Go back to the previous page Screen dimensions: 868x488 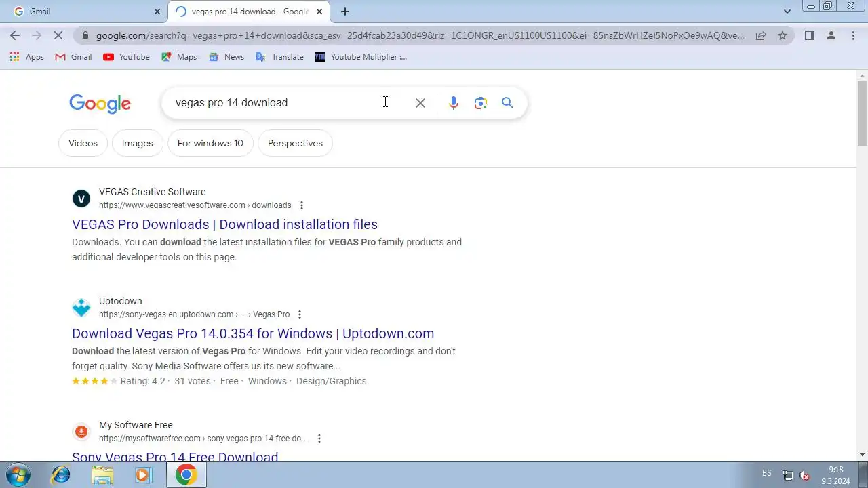15,35
